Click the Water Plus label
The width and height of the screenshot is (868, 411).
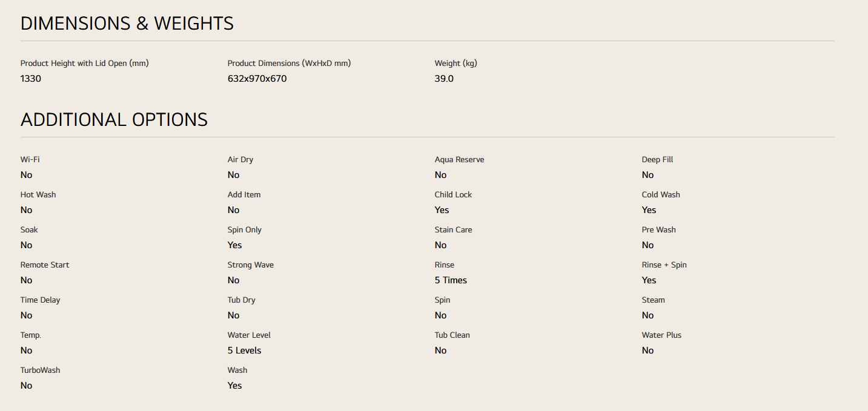pyautogui.click(x=661, y=335)
